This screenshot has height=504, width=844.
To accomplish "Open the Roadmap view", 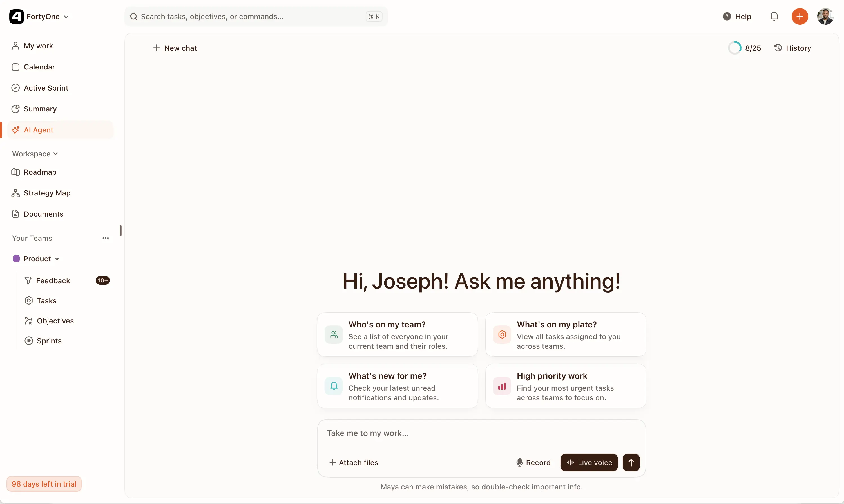I will (60, 172).
